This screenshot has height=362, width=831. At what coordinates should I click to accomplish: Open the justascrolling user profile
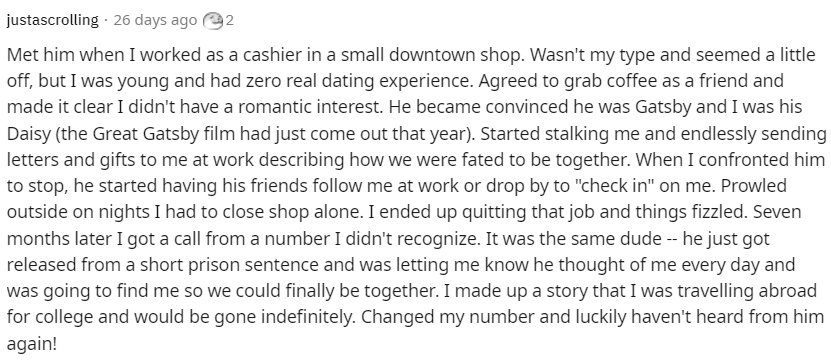(x=52, y=21)
